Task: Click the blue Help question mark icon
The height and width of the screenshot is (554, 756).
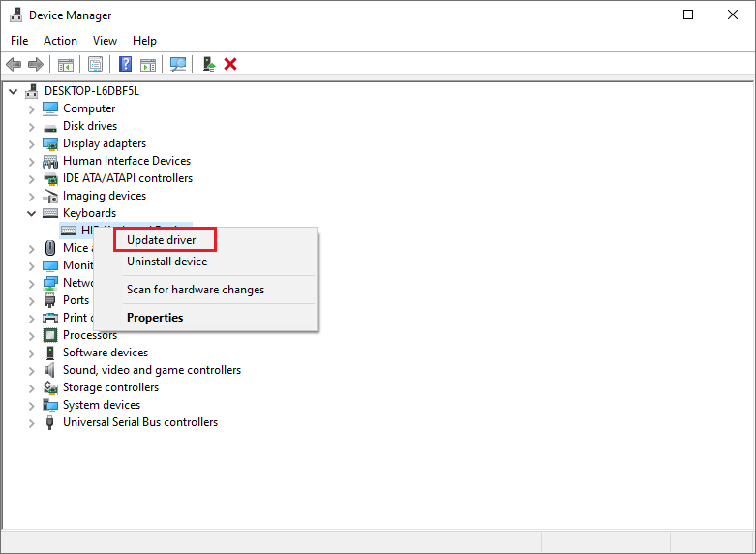Action: (125, 64)
